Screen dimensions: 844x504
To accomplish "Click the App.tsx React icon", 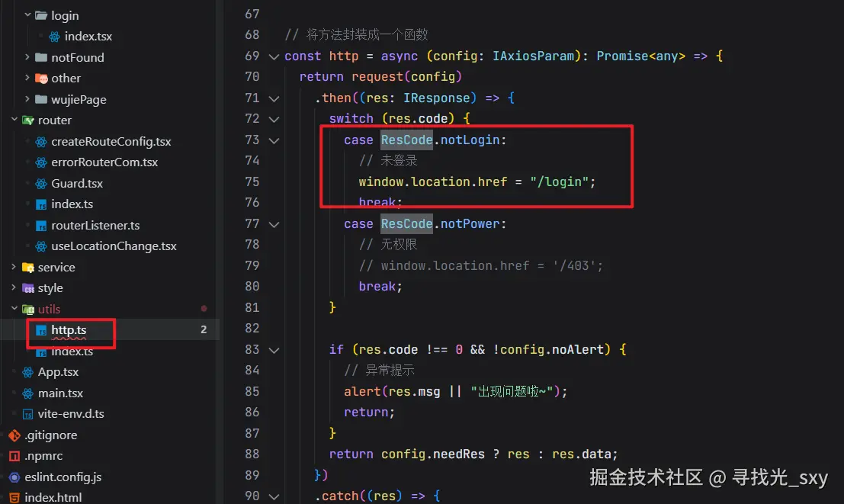I will 28,372.
